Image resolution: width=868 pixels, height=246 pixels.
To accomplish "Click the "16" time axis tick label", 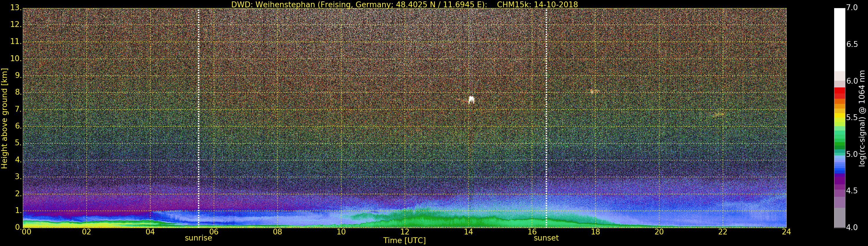I will (532, 232).
